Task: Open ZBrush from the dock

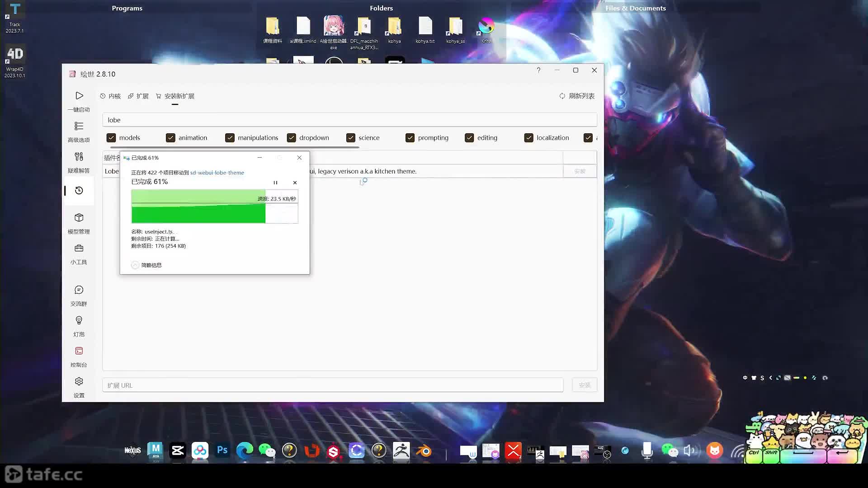Action: (401, 450)
